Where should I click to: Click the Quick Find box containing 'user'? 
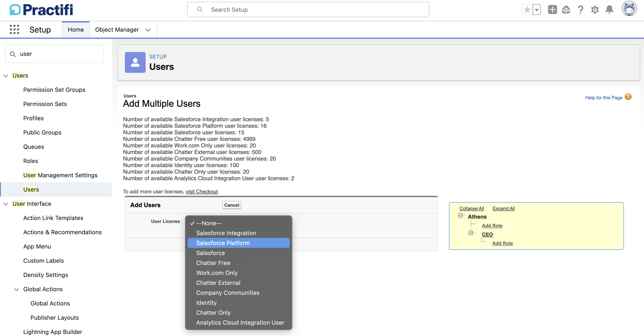click(x=54, y=54)
